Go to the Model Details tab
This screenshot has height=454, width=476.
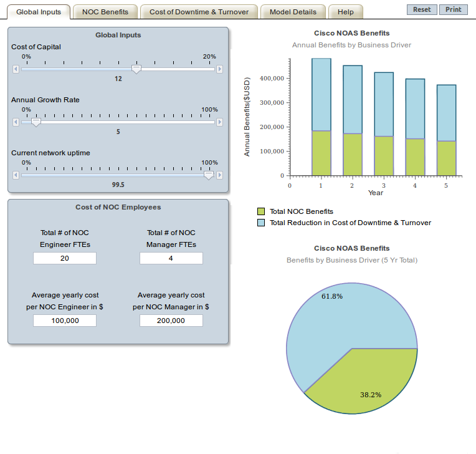(293, 12)
